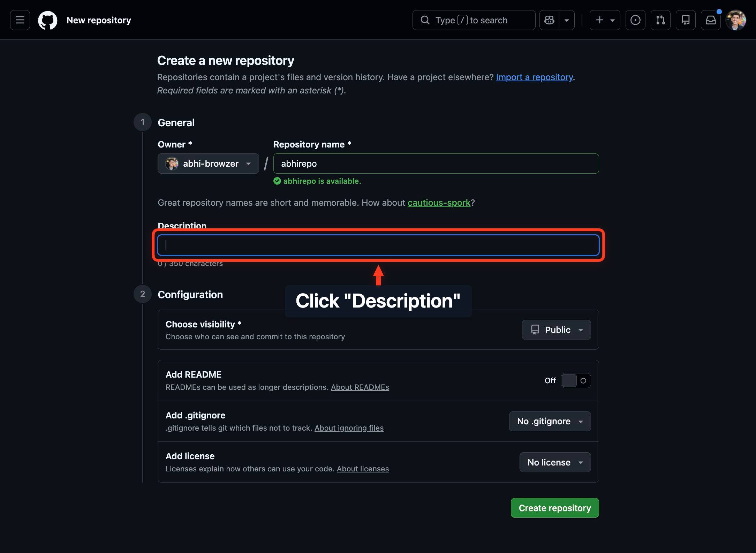The height and width of the screenshot is (553, 756).
Task: Open the Pull requests icon in header
Action: coord(660,20)
